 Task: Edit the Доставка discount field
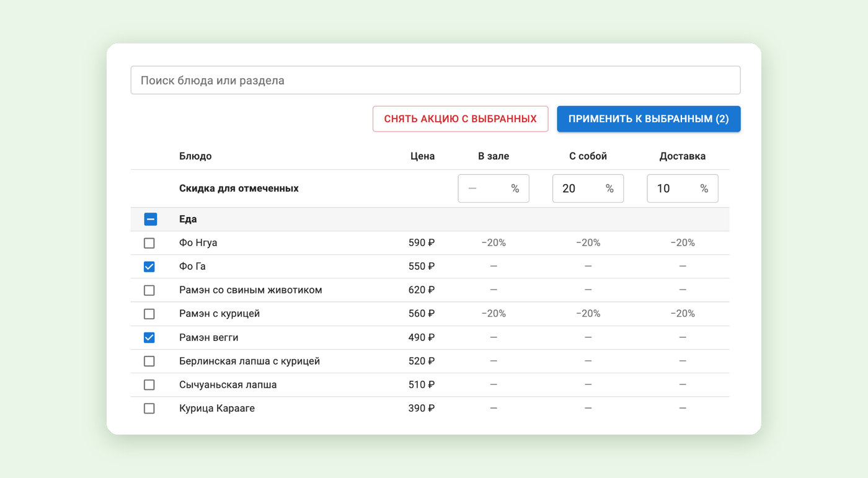click(683, 188)
